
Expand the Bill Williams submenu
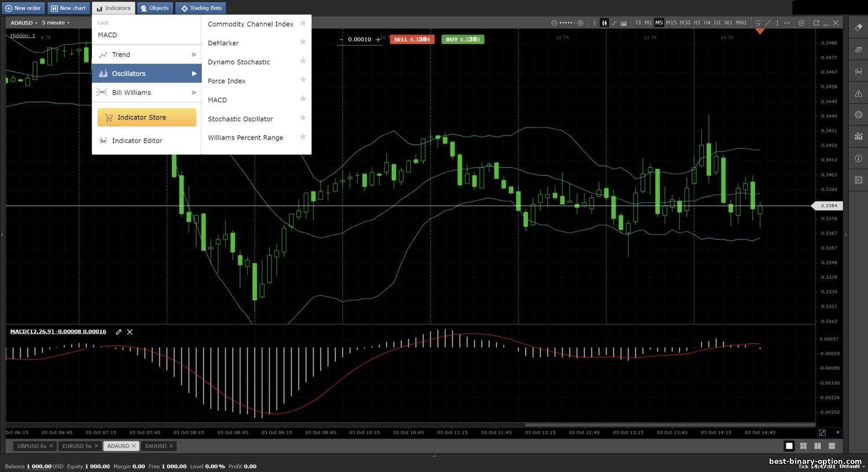pyautogui.click(x=146, y=93)
